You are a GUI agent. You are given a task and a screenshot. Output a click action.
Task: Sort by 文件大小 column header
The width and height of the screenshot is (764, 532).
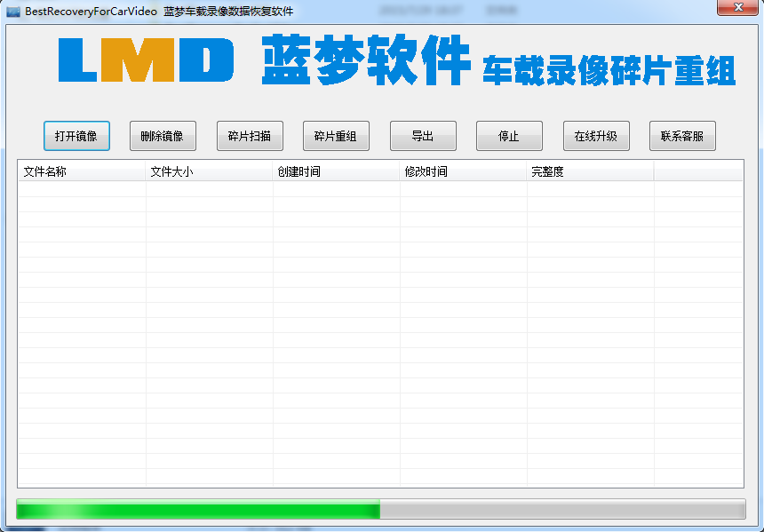pyautogui.click(x=209, y=171)
